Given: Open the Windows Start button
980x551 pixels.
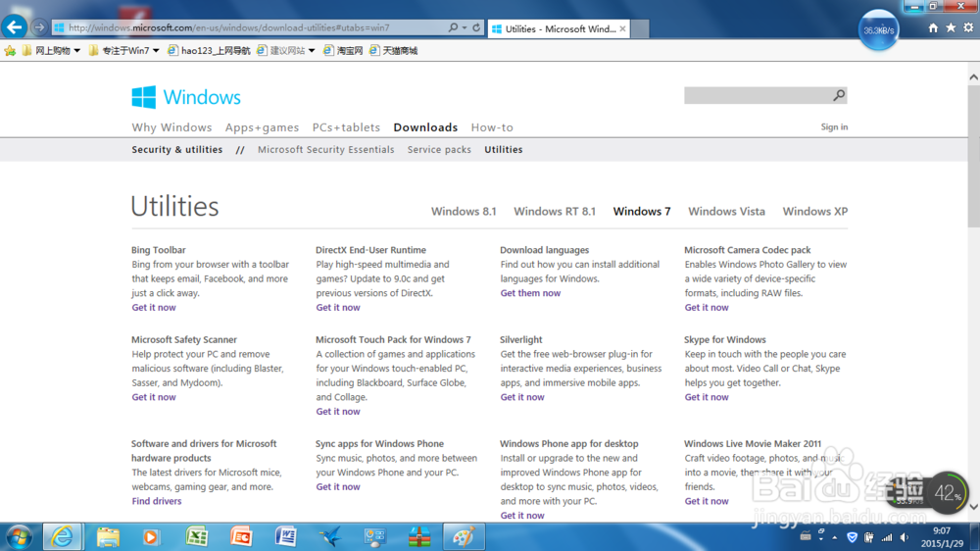Looking at the screenshot, I should (18, 537).
